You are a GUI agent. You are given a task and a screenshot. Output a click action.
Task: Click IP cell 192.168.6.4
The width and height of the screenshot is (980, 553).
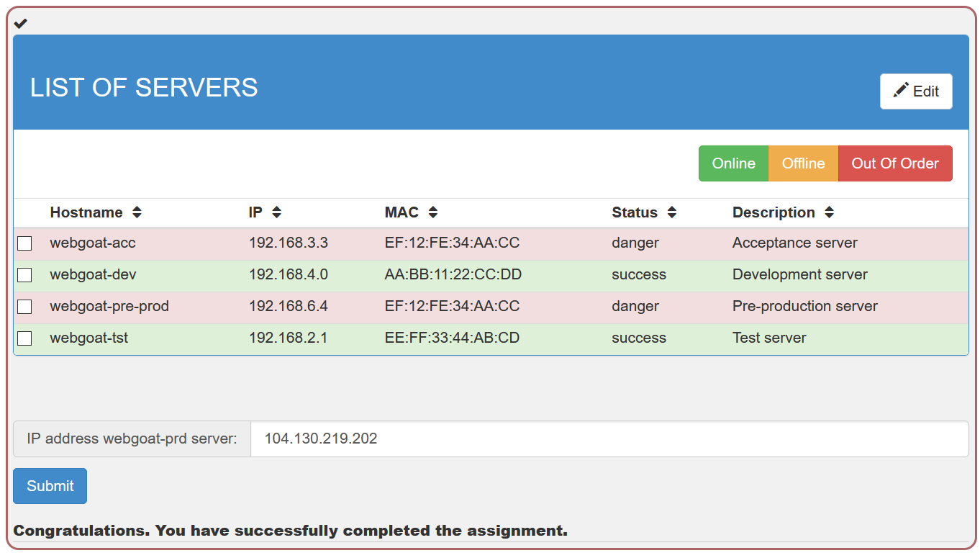[289, 306]
